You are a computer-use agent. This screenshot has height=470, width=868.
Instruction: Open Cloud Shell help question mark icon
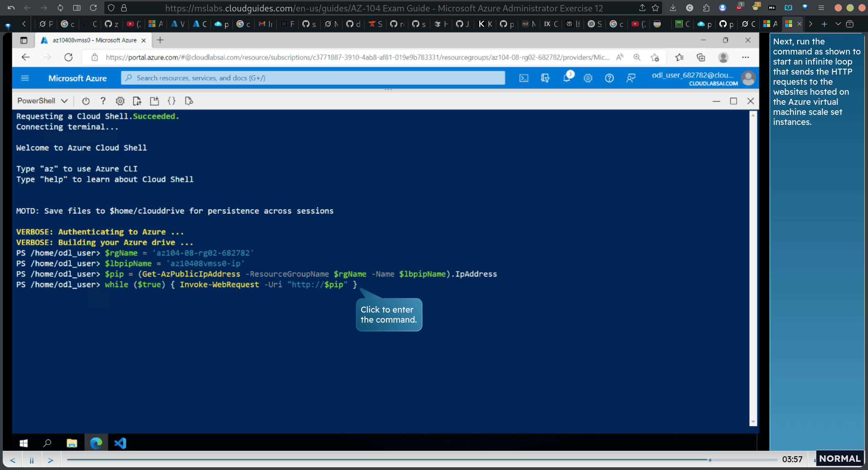coord(103,101)
